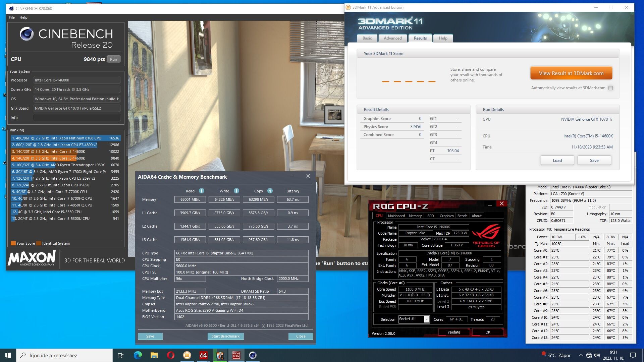This screenshot has width=644, height=362.
Task: Click View Result at 3DMark.com button
Action: (x=571, y=73)
